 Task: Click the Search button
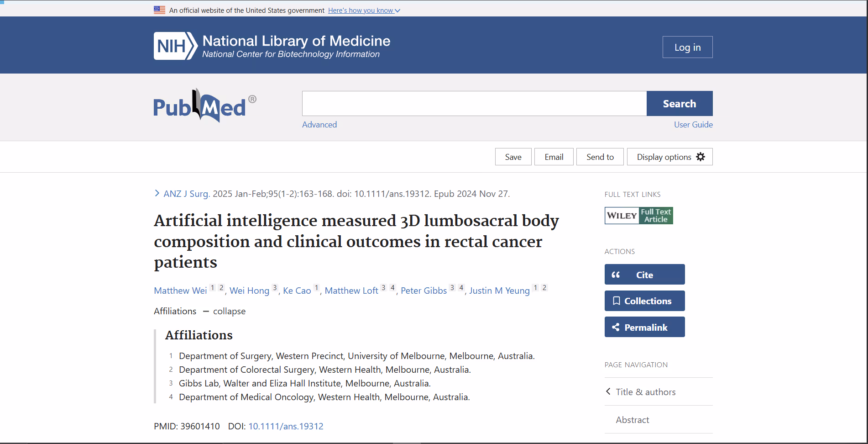tap(680, 104)
